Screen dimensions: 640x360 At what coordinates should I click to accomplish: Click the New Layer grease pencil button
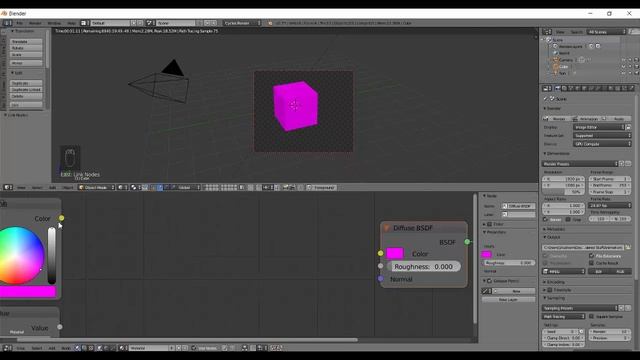[x=508, y=300]
